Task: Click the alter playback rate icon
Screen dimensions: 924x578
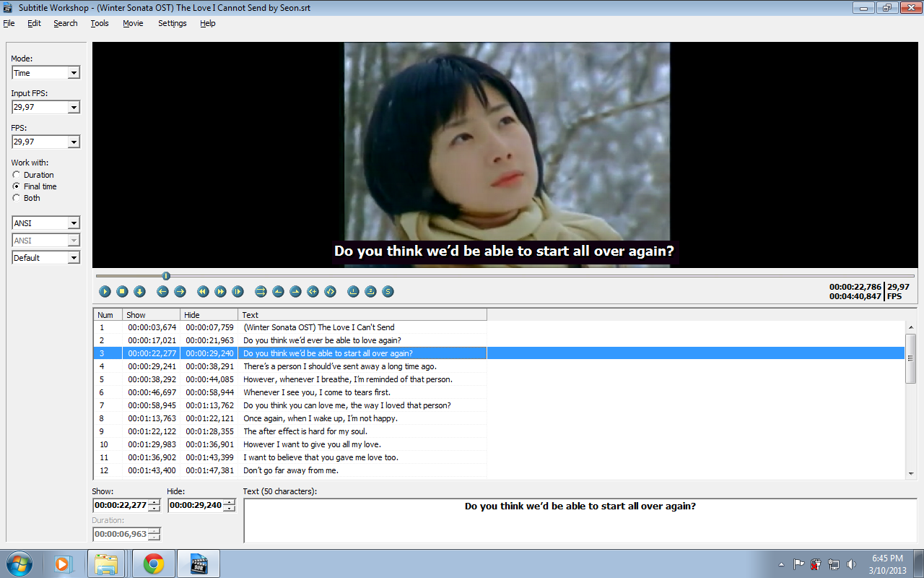Action: [237, 291]
